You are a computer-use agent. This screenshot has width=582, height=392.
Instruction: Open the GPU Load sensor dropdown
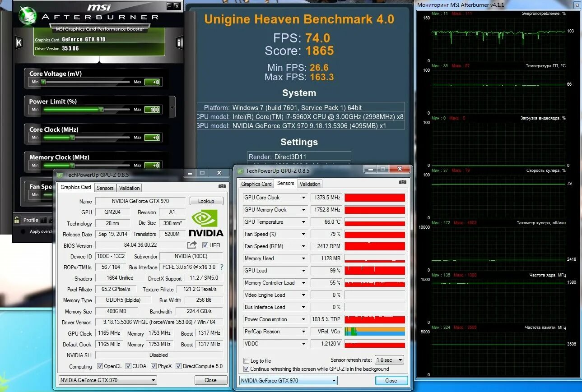(303, 271)
